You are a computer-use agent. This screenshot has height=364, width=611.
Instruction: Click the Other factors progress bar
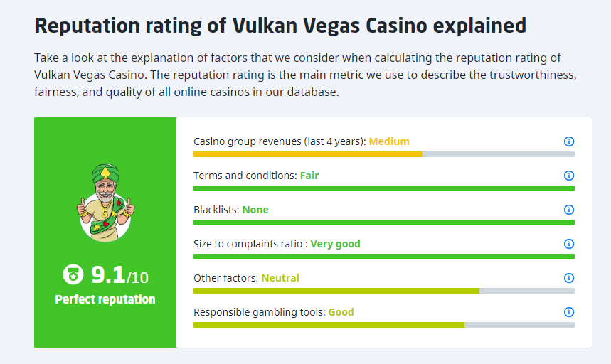(x=336, y=291)
